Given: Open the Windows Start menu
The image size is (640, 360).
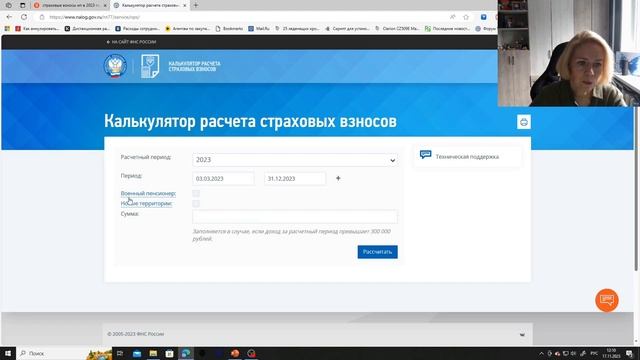Looking at the screenshot, I should tap(8, 353).
